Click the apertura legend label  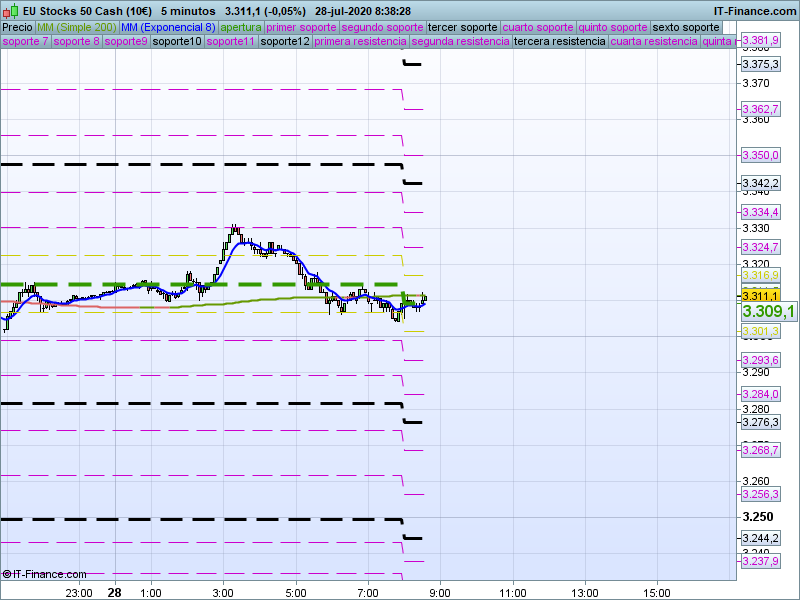pyautogui.click(x=241, y=27)
